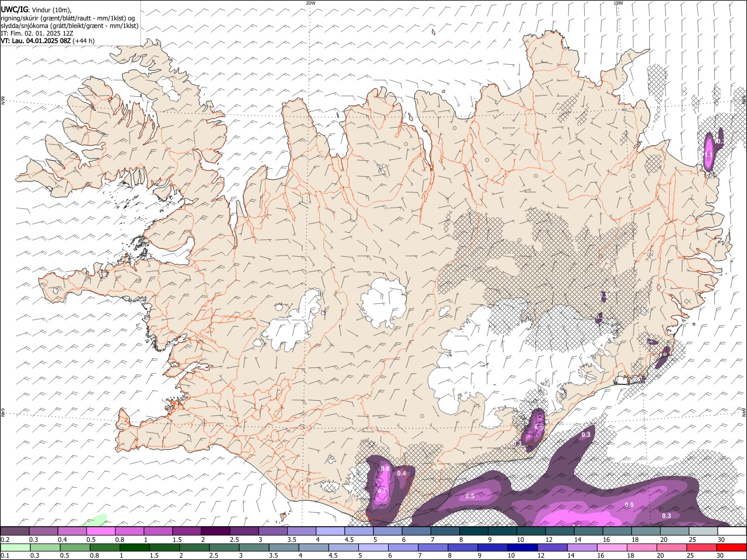Select the light pink 16 swatch in lower legend
The height and width of the screenshot is (560, 747).
(x=612, y=547)
